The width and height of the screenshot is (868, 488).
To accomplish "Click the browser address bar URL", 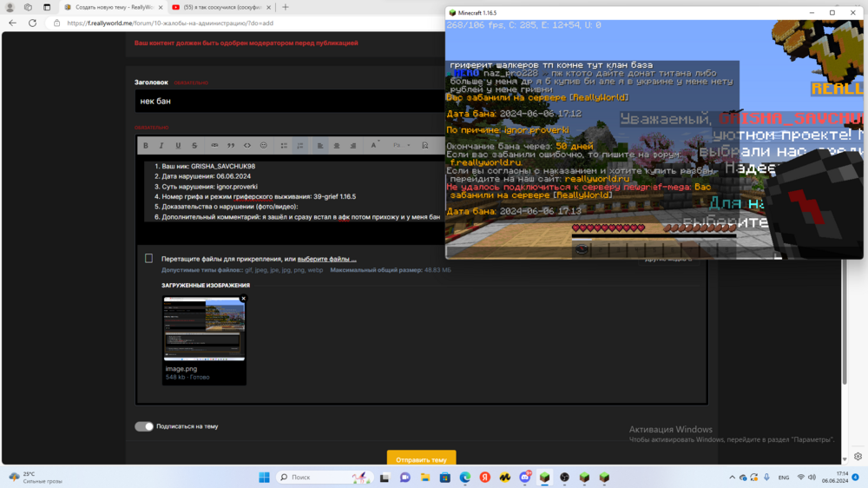I will coord(170,23).
